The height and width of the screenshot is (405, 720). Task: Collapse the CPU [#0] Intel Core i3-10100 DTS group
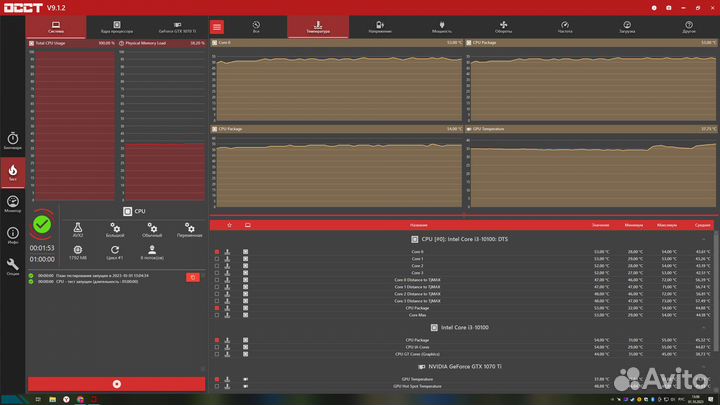tap(703, 239)
